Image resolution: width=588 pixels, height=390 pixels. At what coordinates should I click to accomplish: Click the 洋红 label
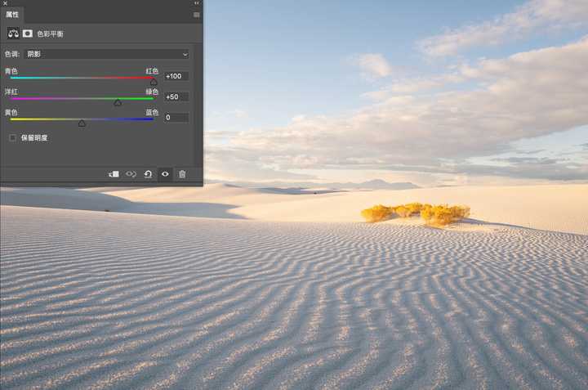point(11,92)
